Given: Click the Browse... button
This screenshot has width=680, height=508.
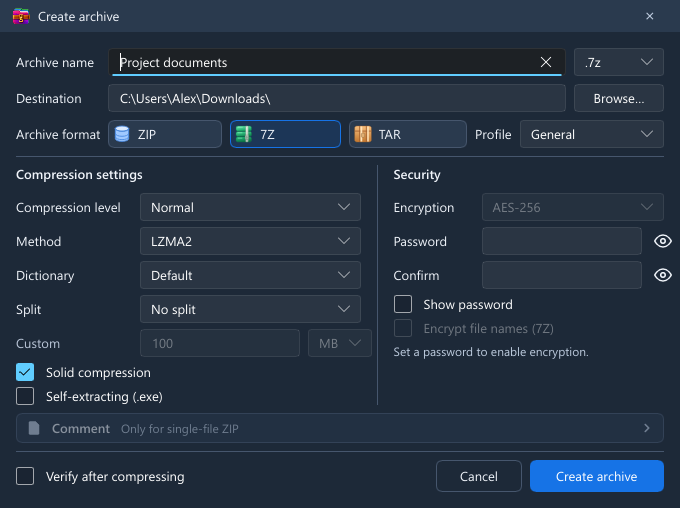Looking at the screenshot, I should (619, 98).
